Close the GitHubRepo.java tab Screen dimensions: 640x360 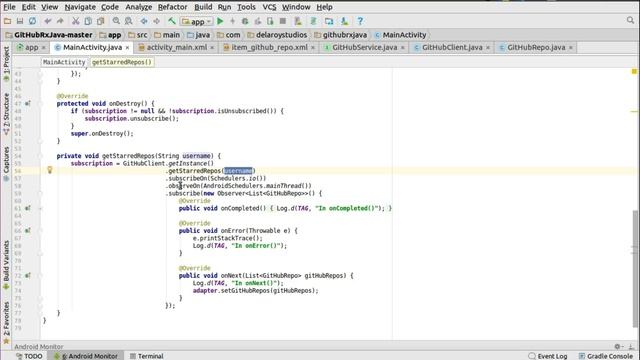(571, 48)
